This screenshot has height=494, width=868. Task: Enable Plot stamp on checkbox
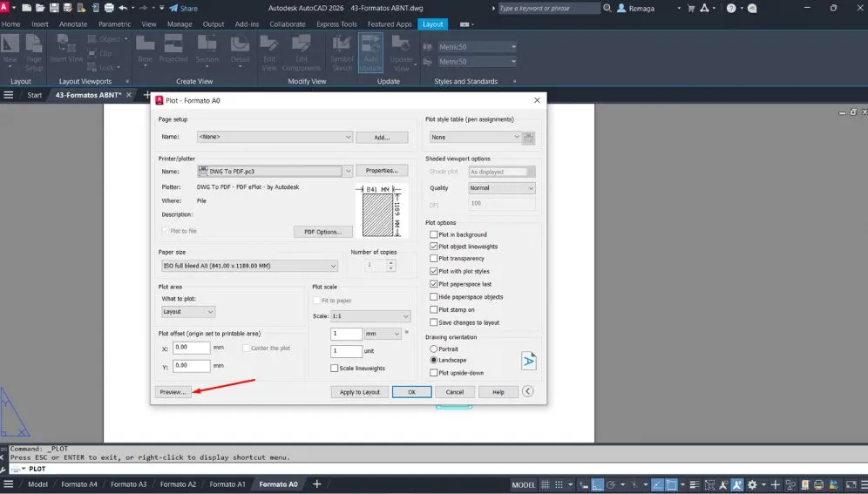pyautogui.click(x=433, y=310)
